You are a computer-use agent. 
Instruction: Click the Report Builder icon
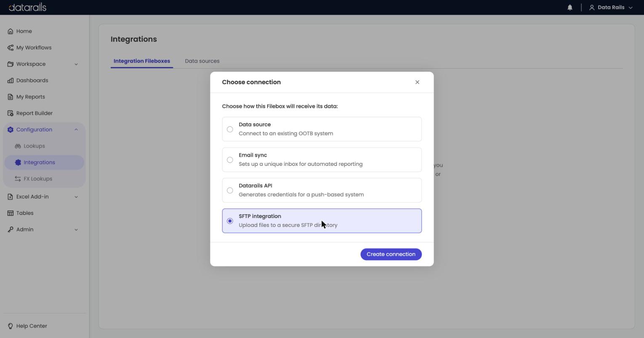pos(11,113)
